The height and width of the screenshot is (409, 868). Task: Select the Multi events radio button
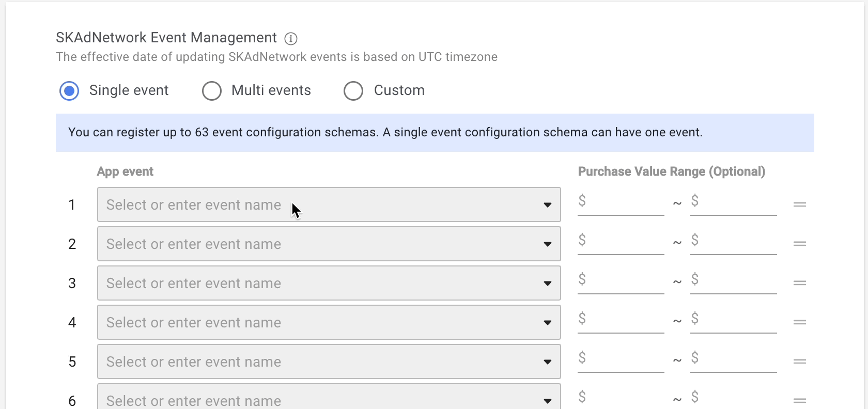coord(212,91)
